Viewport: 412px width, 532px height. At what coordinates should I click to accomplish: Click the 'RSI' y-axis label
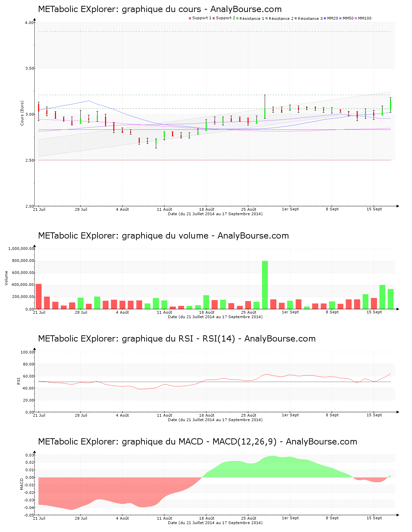pos(19,381)
